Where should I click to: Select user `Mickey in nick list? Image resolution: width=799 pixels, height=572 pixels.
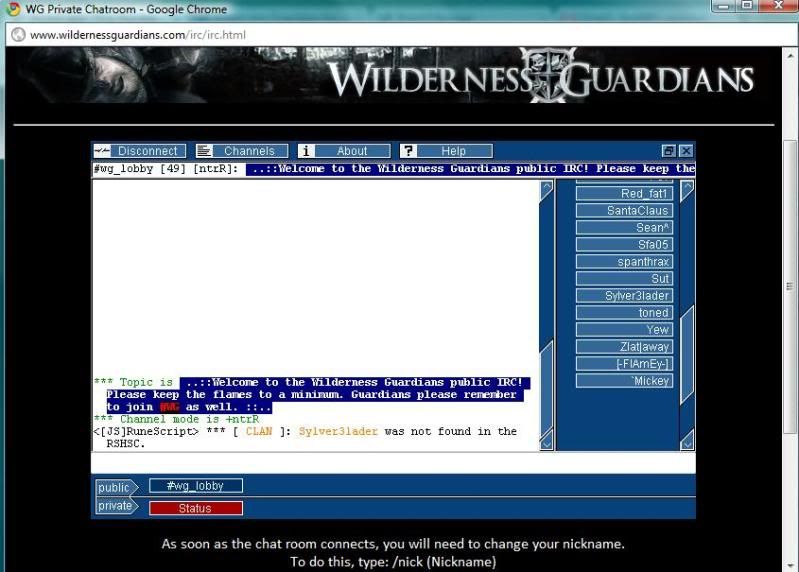[624, 381]
